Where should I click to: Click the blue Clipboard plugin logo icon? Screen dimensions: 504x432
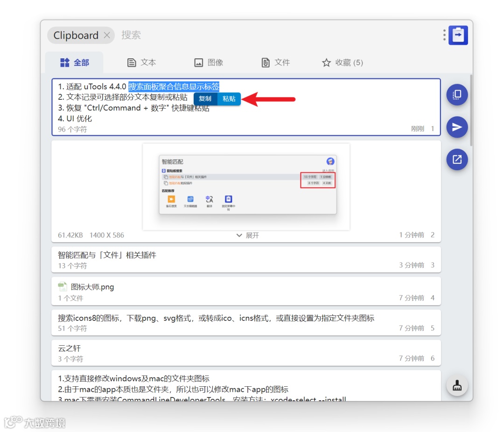click(458, 35)
